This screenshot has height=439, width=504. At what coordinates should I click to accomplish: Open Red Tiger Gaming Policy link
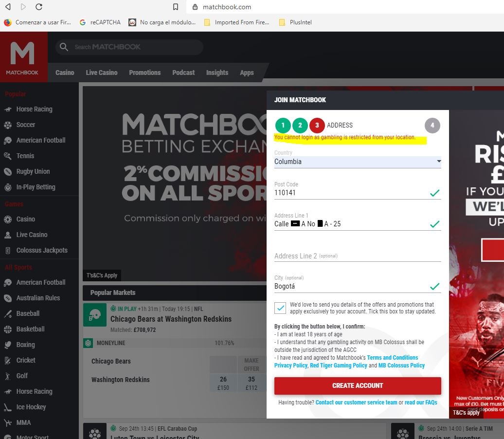click(339, 366)
